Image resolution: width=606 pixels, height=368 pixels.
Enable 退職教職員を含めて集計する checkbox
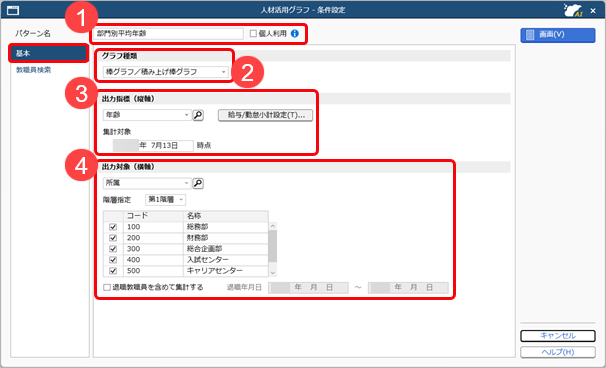[x=107, y=288]
